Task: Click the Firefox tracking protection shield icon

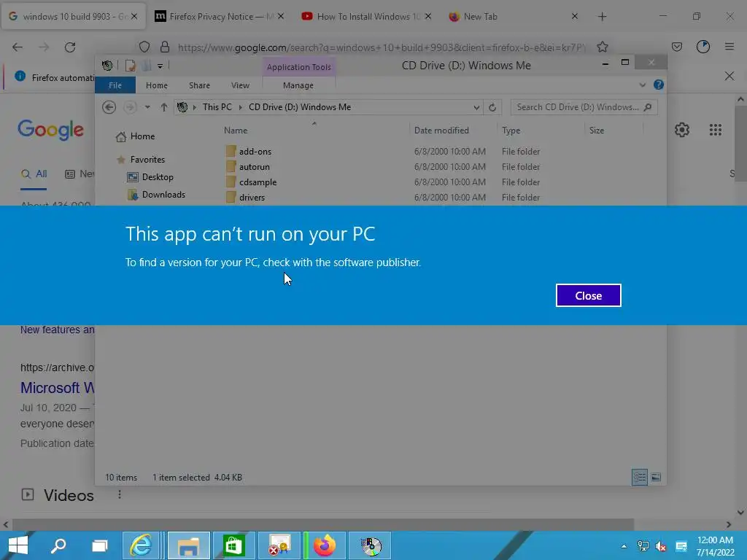Action: point(144,47)
